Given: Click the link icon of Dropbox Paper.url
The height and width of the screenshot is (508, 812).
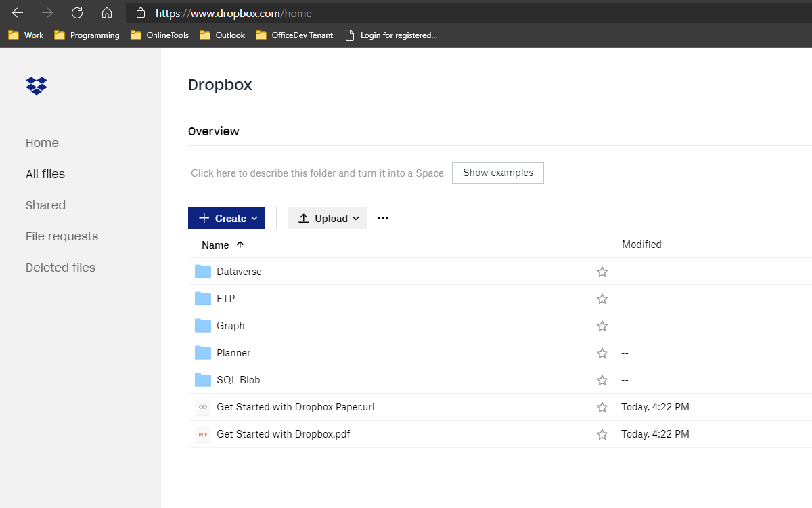Looking at the screenshot, I should tap(203, 407).
